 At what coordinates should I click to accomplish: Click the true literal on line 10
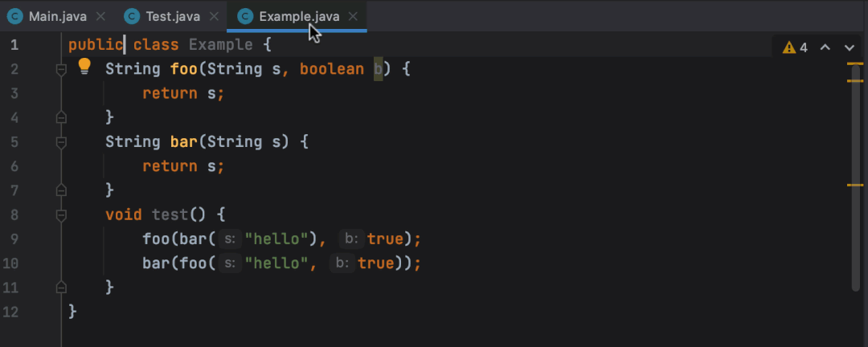pyautogui.click(x=376, y=263)
